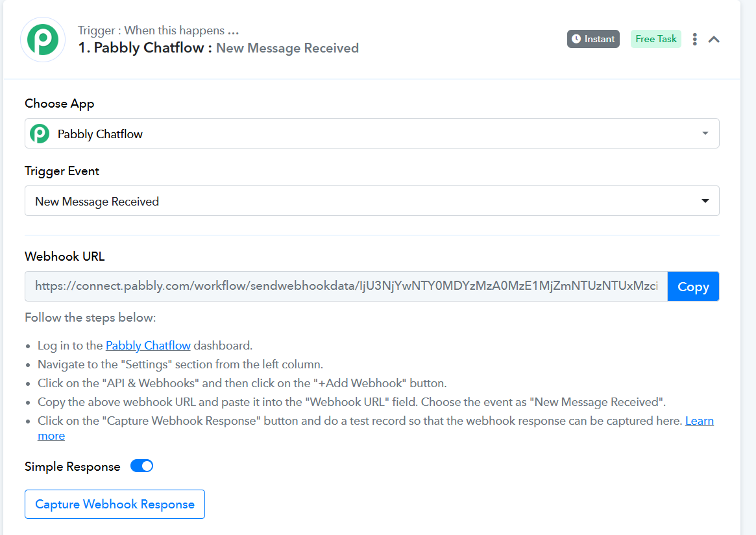Click the Simple Response label text

(x=73, y=467)
